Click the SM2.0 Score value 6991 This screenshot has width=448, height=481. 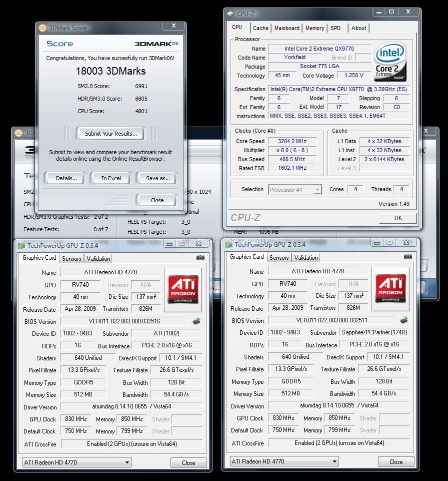click(x=141, y=86)
